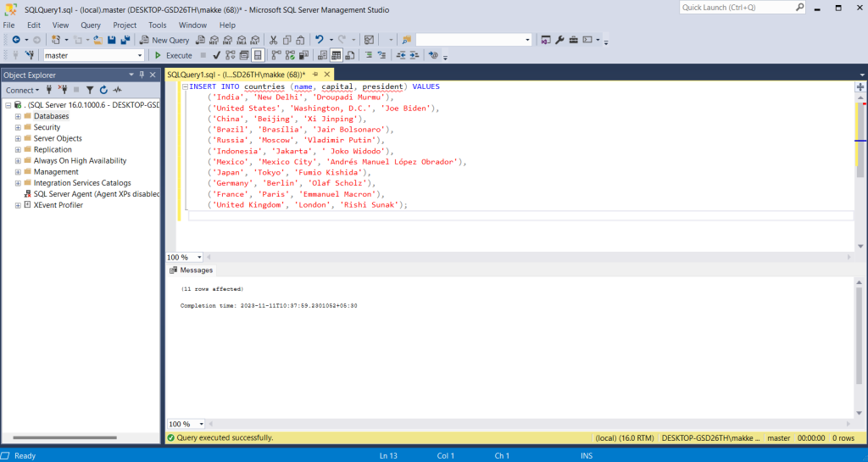Open the Toolbox icon
Viewport: 868px width, 462px height.
tap(574, 40)
